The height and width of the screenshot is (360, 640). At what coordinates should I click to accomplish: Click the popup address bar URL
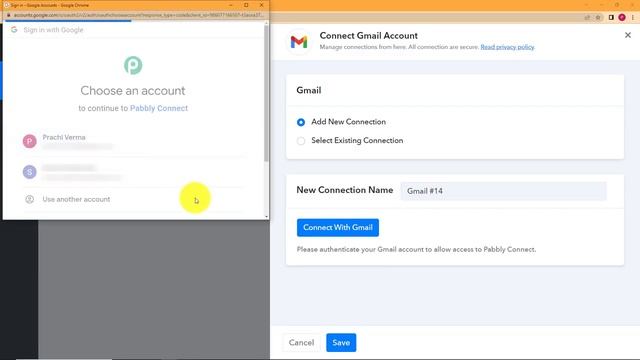139,15
